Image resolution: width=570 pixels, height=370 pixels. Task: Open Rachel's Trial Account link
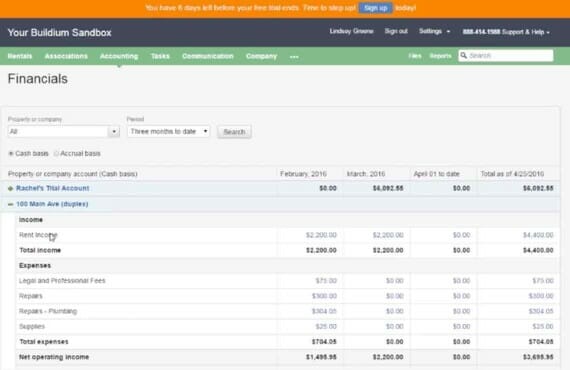click(53, 188)
